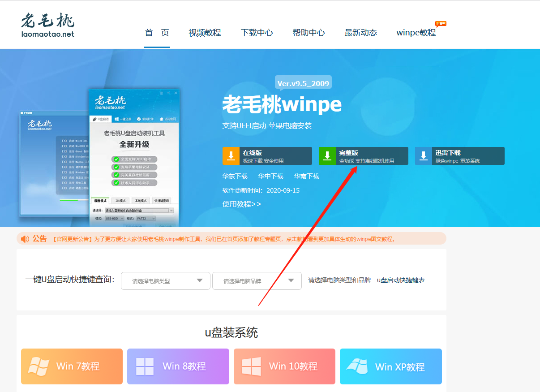Click the 老毛桃U盘启动装机工具 title in preview
Screen dimensions: 540x392
pos(134,134)
